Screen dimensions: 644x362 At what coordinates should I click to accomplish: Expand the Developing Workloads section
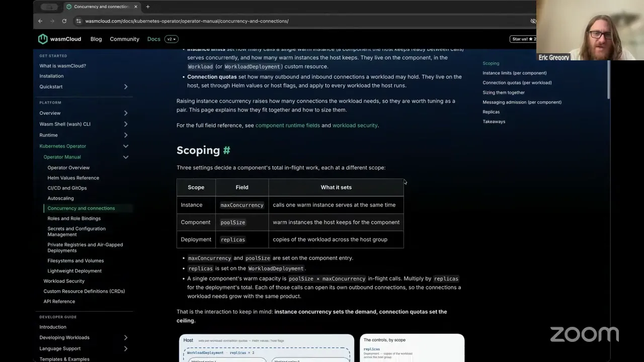(126, 337)
